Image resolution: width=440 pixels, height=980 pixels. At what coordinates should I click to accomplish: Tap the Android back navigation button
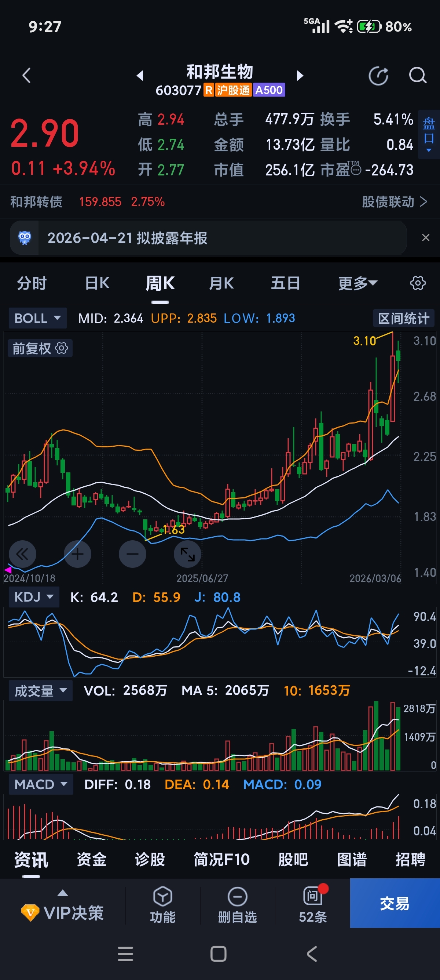point(312,954)
